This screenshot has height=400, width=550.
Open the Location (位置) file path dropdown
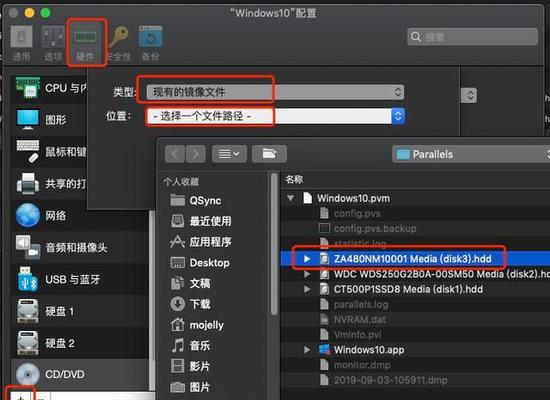(275, 116)
